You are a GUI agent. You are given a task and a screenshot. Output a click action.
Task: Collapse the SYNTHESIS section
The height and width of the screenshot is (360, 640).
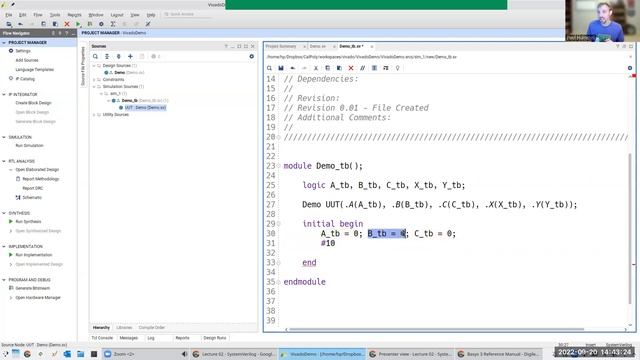click(4, 213)
